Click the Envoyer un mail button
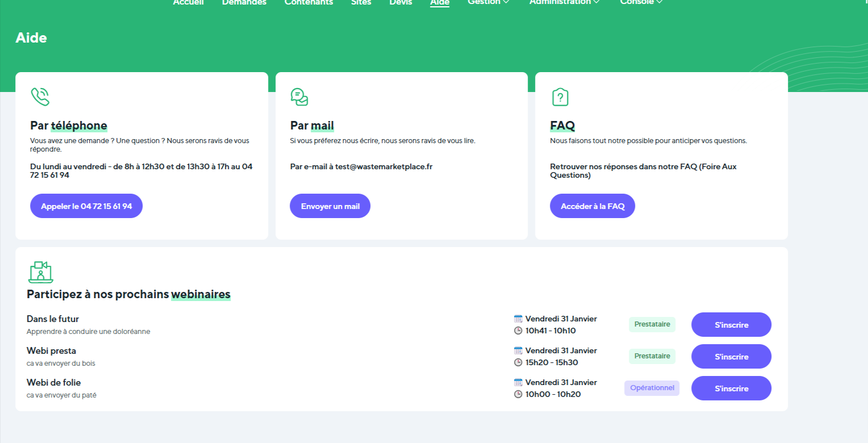Image resolution: width=868 pixels, height=443 pixels. 330,206
